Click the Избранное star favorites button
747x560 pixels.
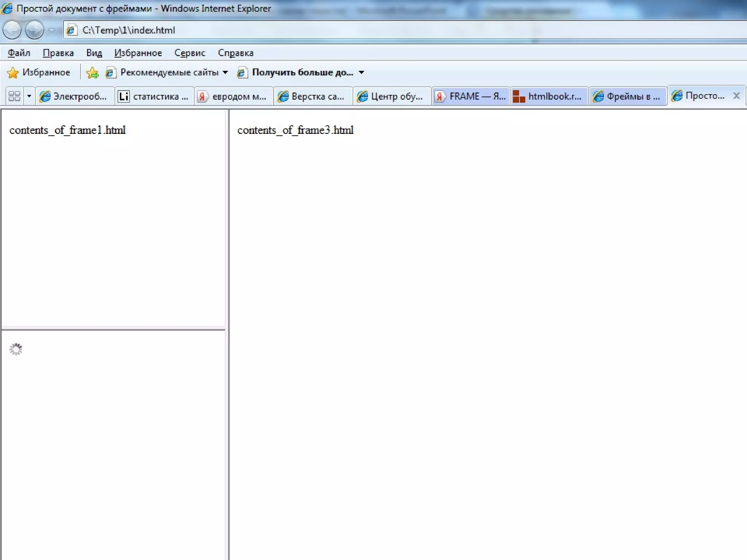39,73
